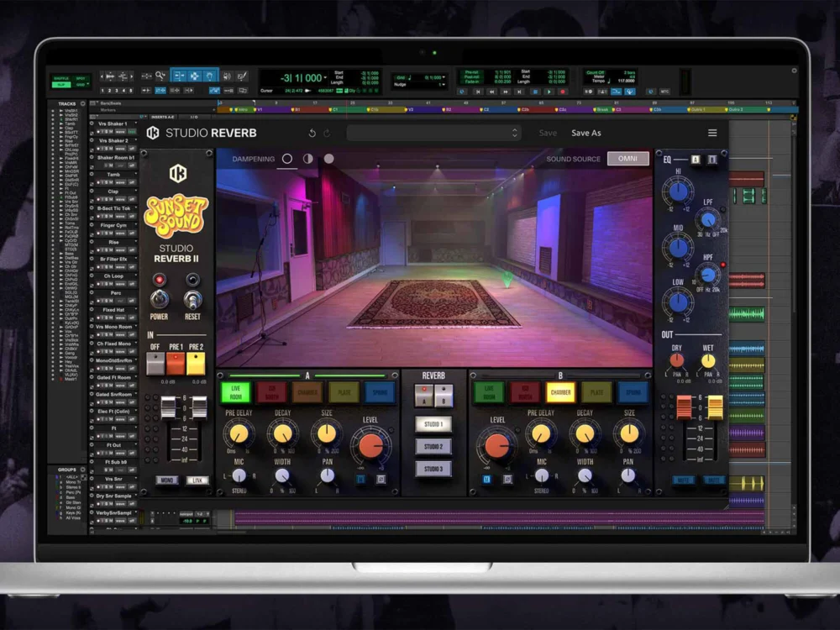Image resolution: width=840 pixels, height=630 pixels.
Task: Open the Grid value dropdown in Pro Tools
Action: pyautogui.click(x=442, y=76)
